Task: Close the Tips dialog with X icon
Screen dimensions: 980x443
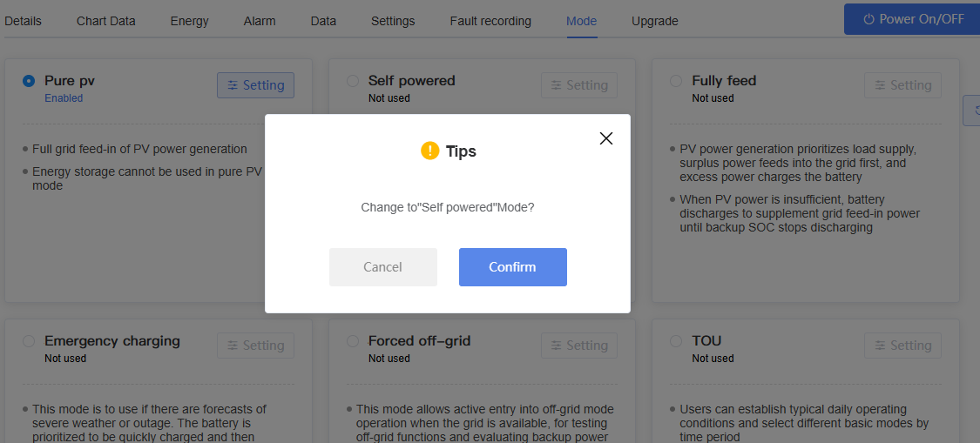Action: (x=605, y=138)
